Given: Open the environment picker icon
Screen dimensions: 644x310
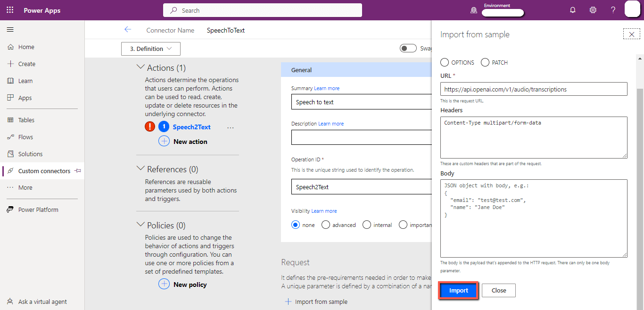Looking at the screenshot, I should point(474,10).
